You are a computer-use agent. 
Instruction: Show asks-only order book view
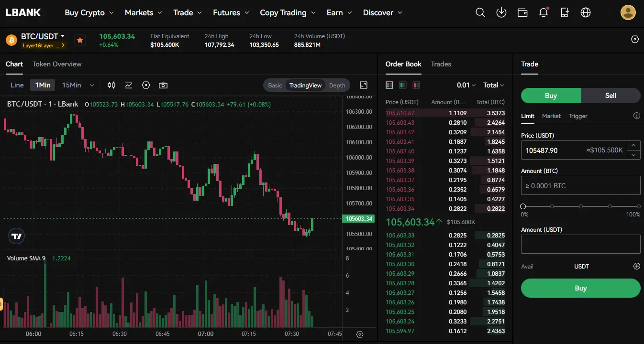pos(416,85)
